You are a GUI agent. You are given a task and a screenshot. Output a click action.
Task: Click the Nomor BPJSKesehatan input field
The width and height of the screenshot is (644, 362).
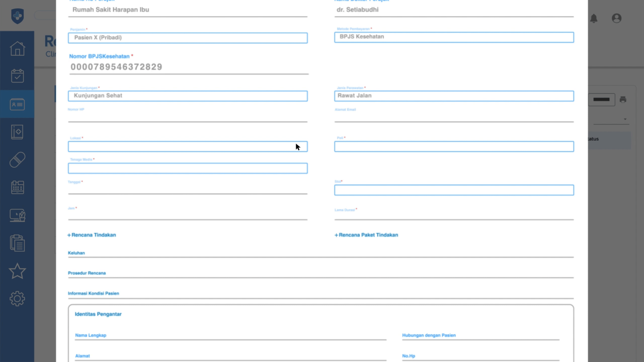(x=189, y=67)
